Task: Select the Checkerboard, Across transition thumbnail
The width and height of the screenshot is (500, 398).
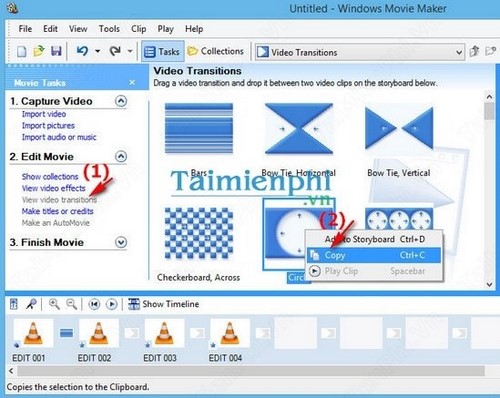Action: [199, 234]
